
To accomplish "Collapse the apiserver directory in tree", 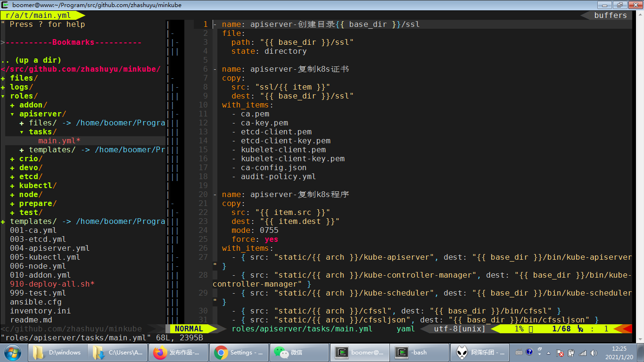I will [13, 114].
